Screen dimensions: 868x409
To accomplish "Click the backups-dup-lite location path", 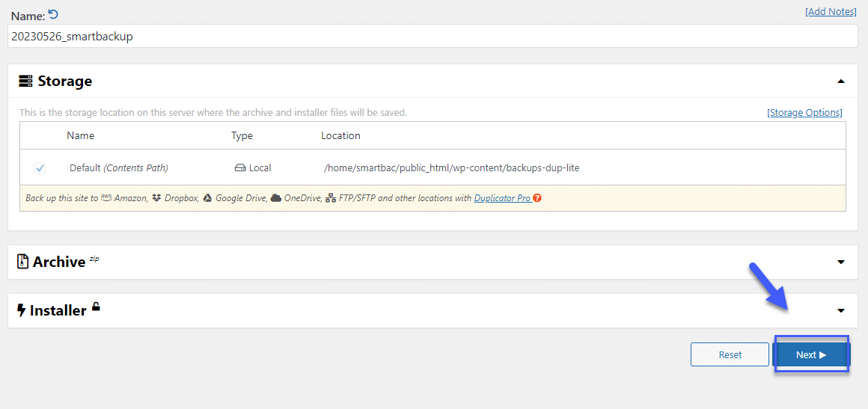I will tap(452, 167).
